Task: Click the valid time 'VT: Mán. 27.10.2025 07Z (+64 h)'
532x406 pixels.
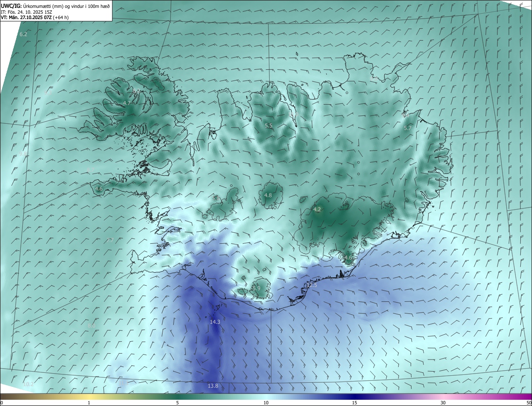Action: pos(35,17)
